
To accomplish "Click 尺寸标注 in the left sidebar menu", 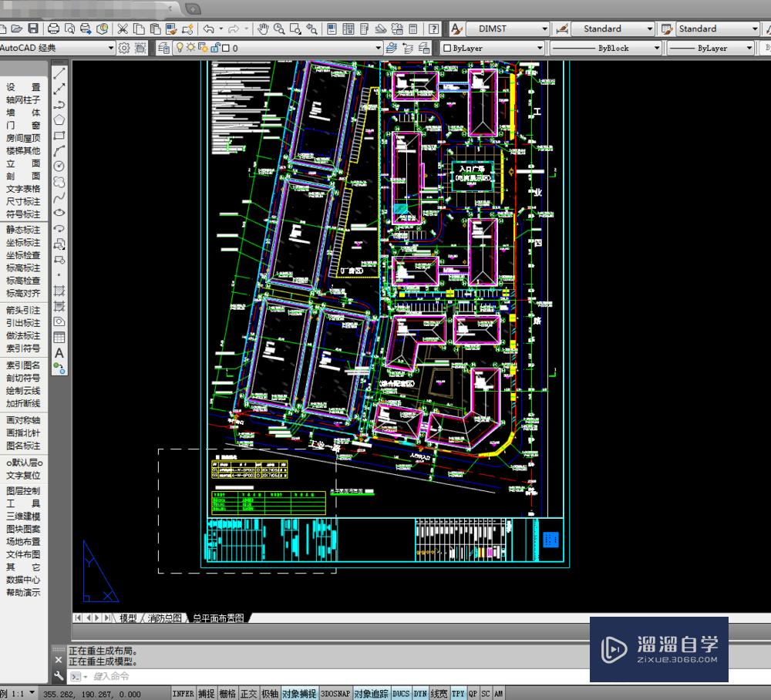I will (x=23, y=204).
